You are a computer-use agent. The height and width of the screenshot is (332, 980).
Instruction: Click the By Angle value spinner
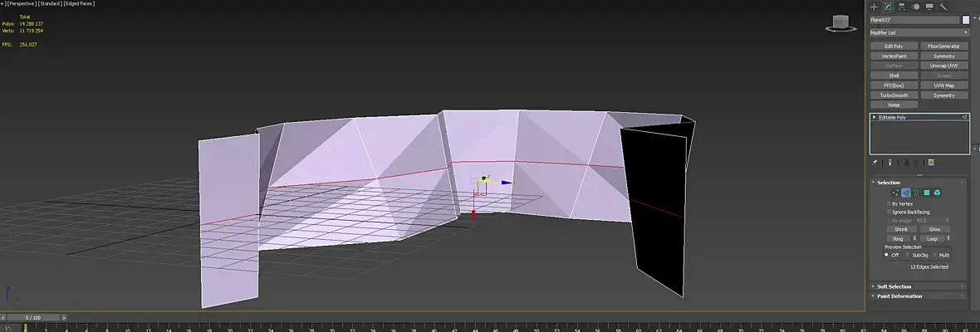948,220
